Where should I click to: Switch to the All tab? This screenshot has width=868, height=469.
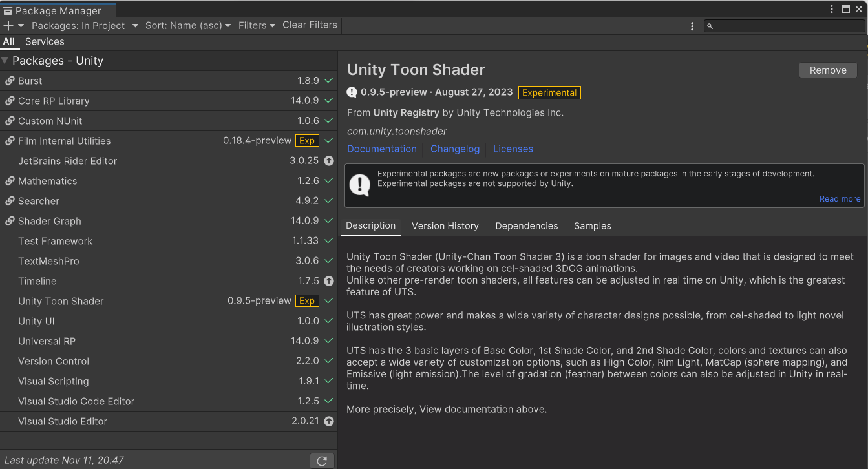8,42
